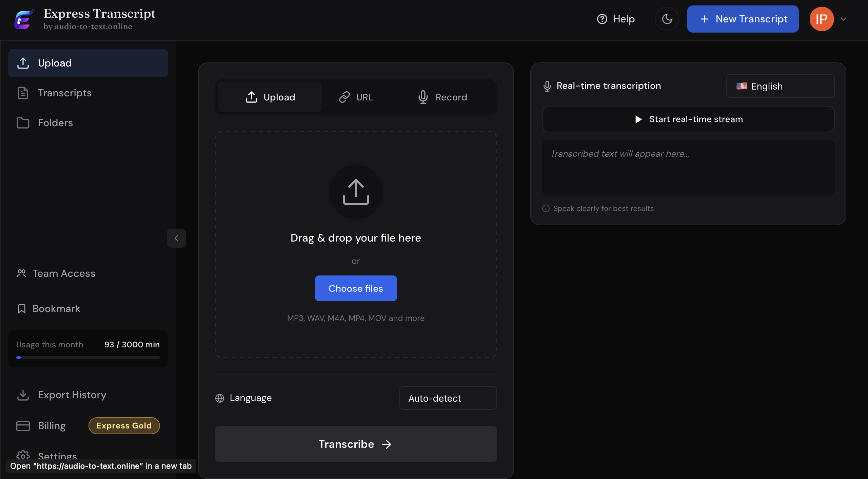Expand the account menu next to the IP avatar
The height and width of the screenshot is (479, 868).
(x=844, y=19)
